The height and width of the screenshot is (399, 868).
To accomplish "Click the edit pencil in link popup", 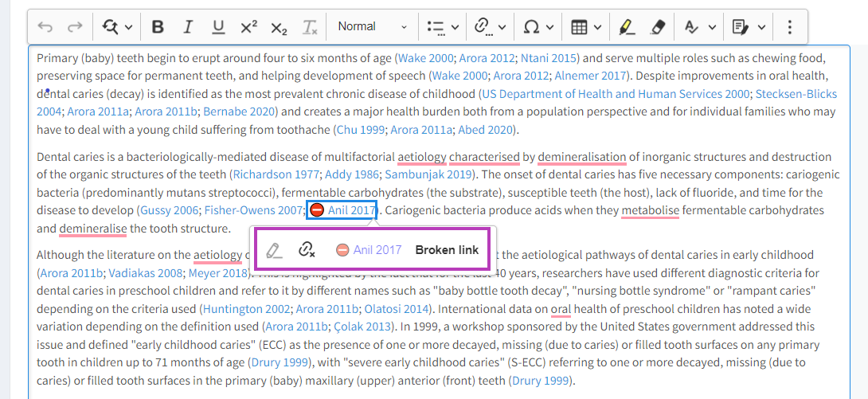I will pos(273,250).
